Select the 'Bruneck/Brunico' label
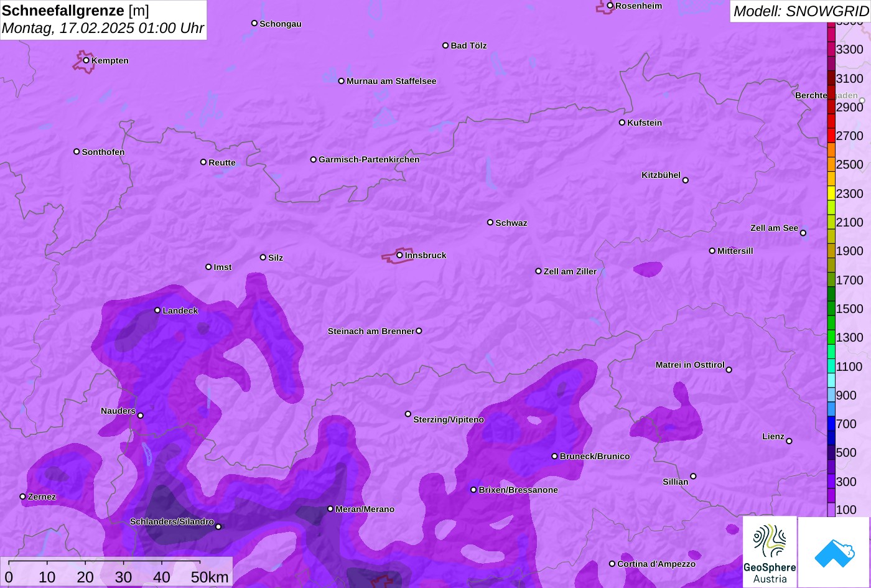871x588 pixels. pyautogui.click(x=595, y=456)
